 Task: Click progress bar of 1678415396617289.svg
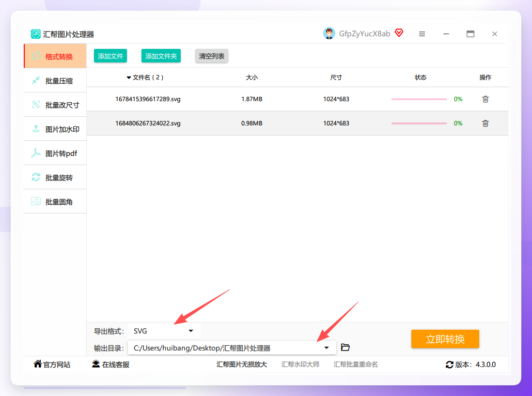[419, 99]
